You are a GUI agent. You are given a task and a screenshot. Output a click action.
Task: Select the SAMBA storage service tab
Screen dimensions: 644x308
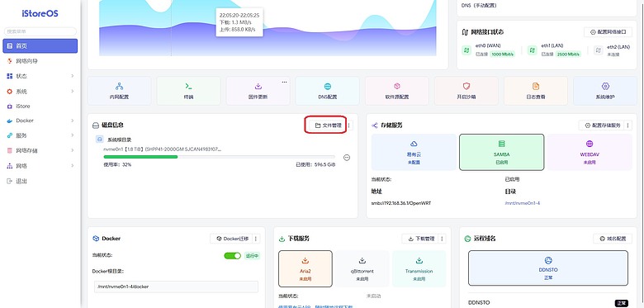pyautogui.click(x=501, y=152)
